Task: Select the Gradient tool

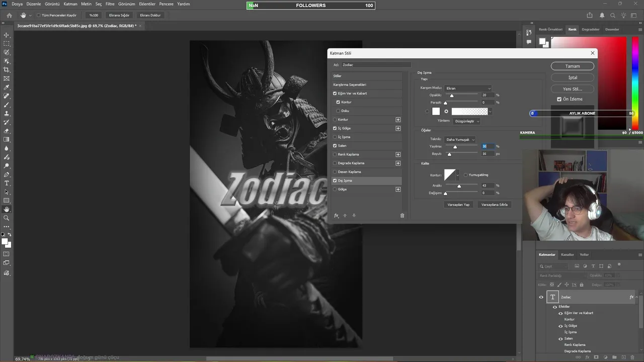Action: tap(7, 139)
